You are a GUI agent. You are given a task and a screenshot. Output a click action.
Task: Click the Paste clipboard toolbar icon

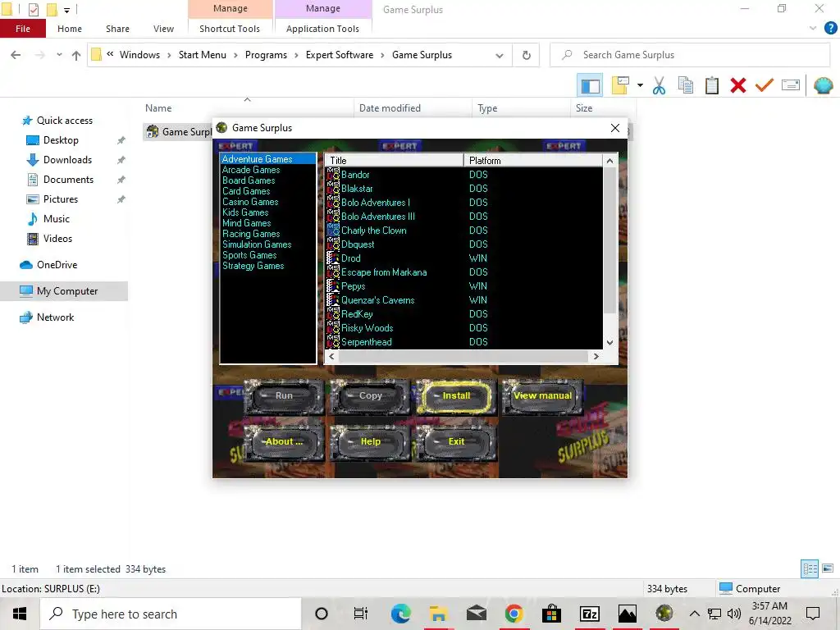tap(711, 85)
